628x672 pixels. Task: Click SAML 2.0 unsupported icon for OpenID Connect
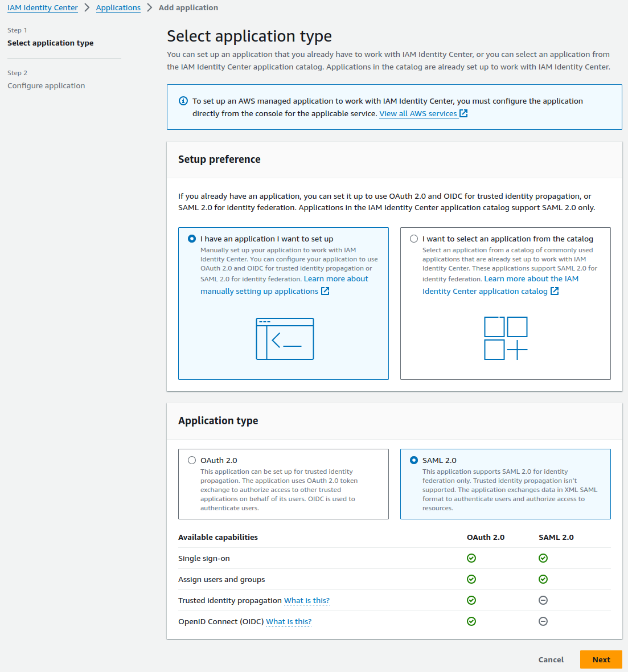543,621
